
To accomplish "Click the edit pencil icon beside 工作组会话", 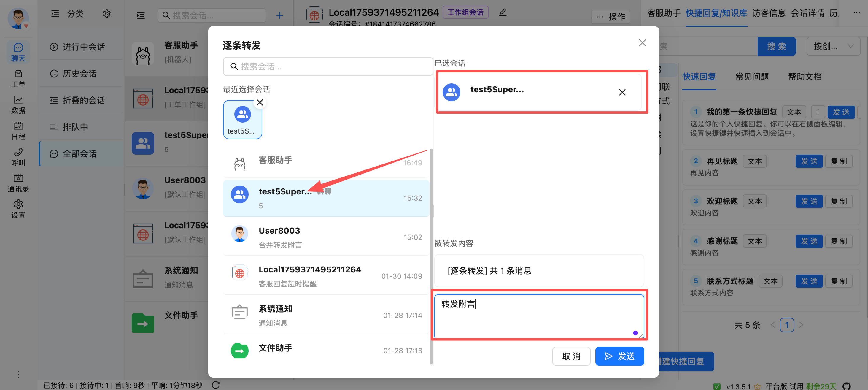I will (503, 13).
